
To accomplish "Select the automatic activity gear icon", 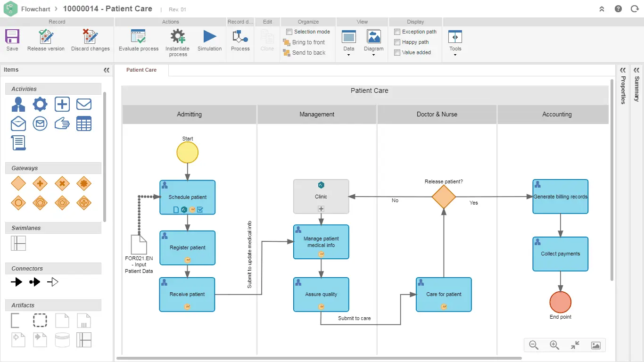I will (x=40, y=104).
